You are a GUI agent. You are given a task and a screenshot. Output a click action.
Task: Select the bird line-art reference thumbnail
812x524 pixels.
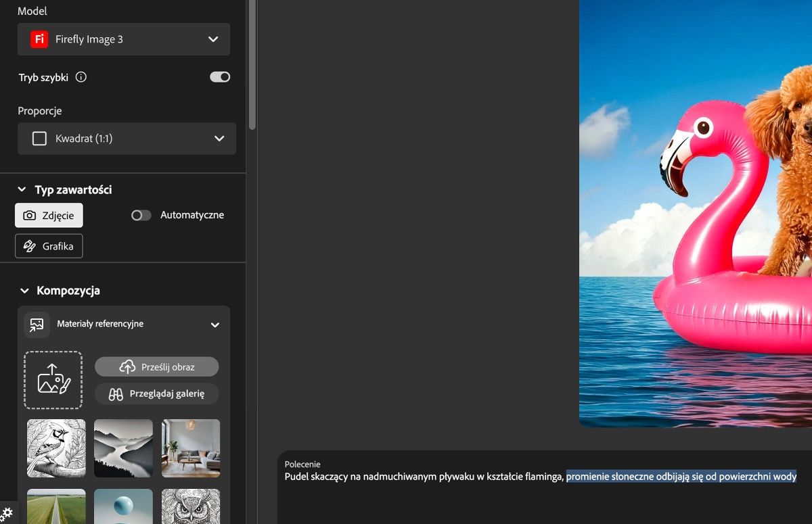[56, 448]
